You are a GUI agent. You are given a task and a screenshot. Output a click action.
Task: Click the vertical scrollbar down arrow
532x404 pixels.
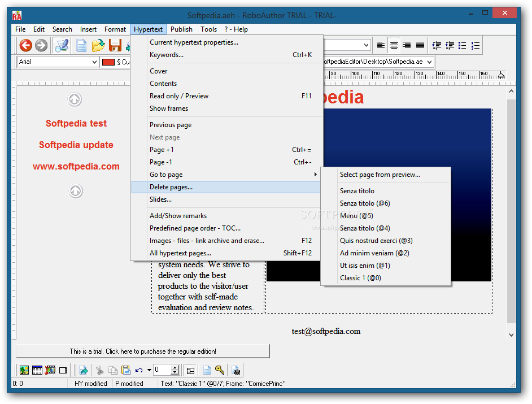[x=511, y=335]
